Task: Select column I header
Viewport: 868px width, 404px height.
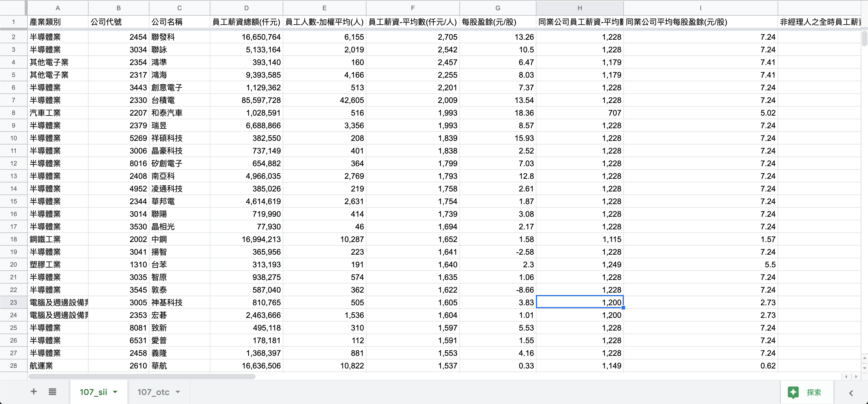Action: pyautogui.click(x=700, y=8)
